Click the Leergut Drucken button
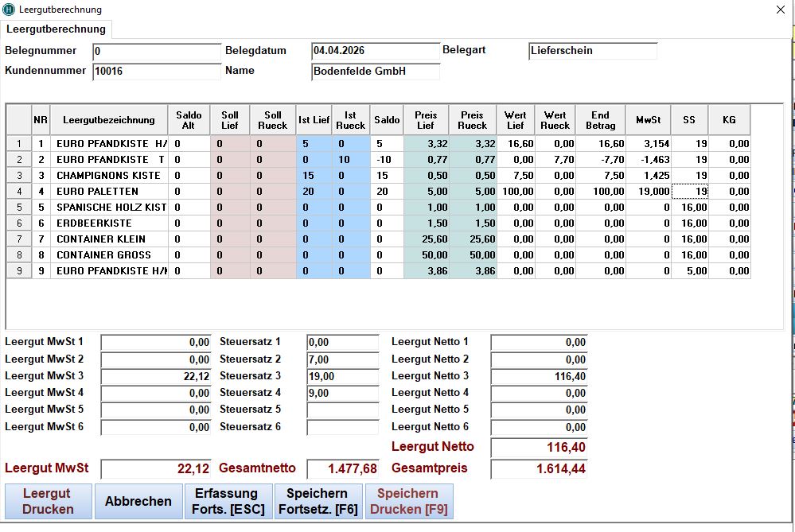This screenshot has width=795, height=532. click(49, 502)
